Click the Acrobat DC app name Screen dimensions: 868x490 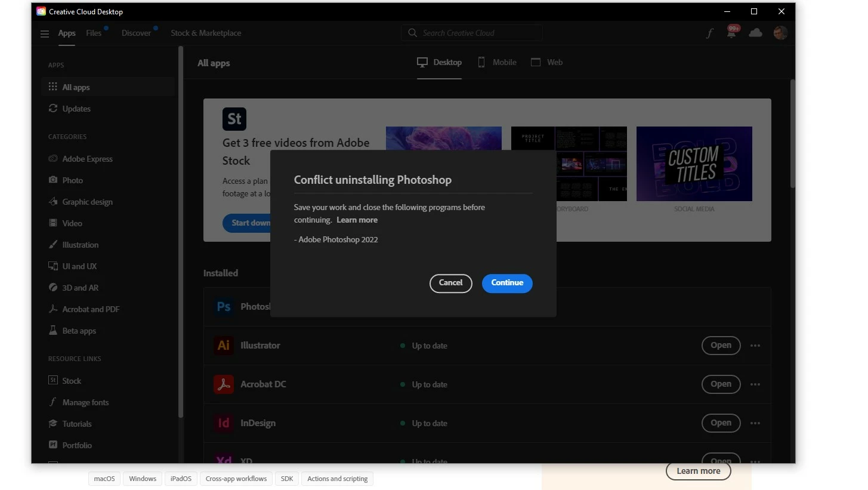point(263,384)
